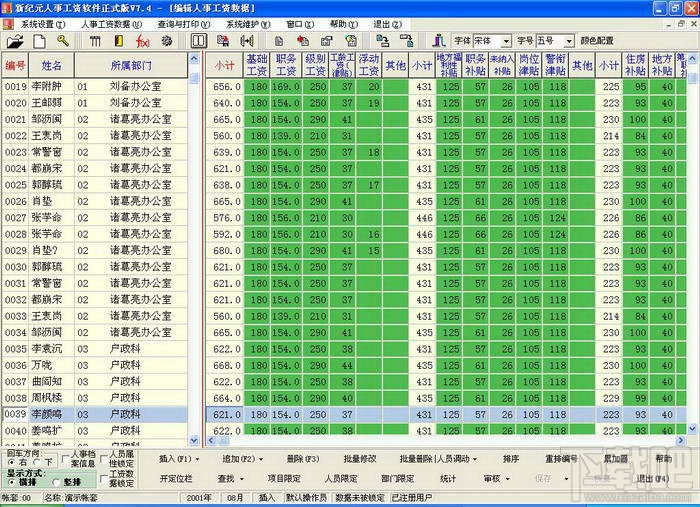This screenshot has height=507, width=700.
Task: Select employee row 0025 郭醇琪
Action: (95, 185)
